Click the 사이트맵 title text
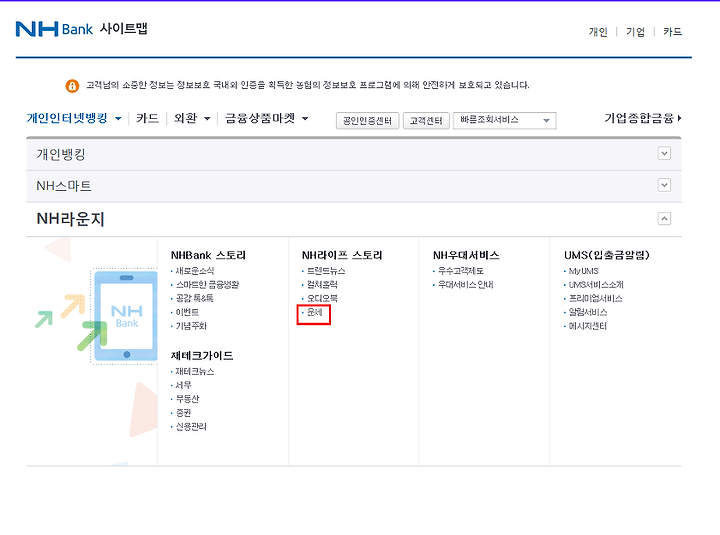The height and width of the screenshot is (535, 720). 124,28
